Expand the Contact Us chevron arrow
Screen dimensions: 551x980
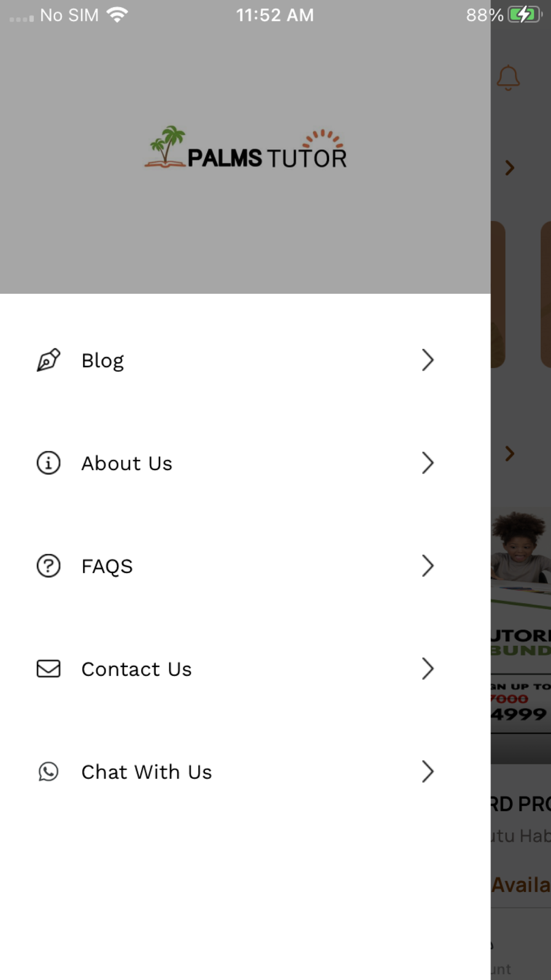(x=428, y=669)
